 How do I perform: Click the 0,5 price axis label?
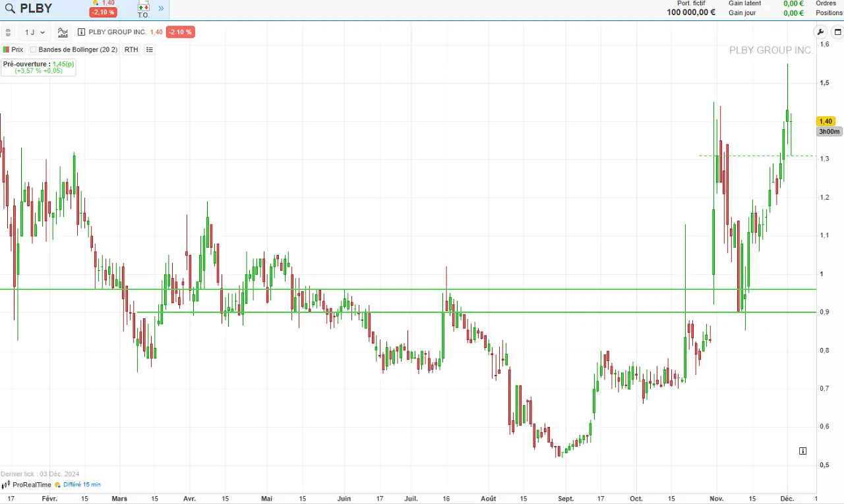(x=824, y=465)
